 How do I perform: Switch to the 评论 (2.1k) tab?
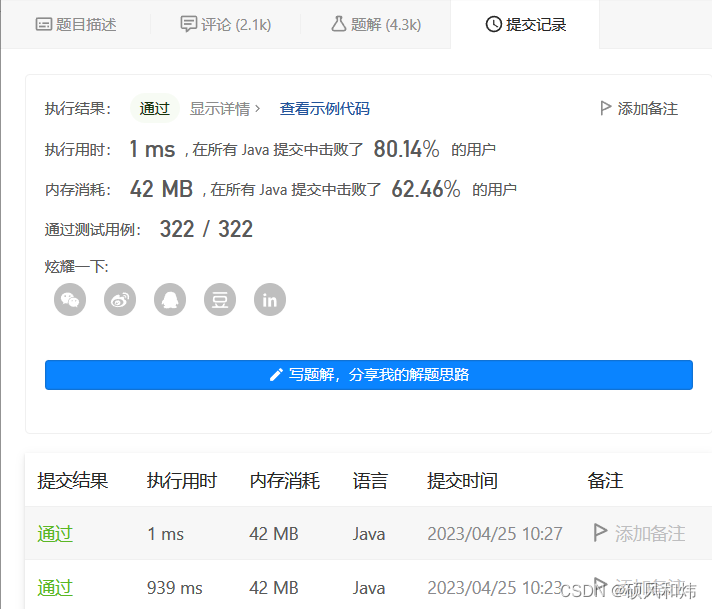[226, 25]
